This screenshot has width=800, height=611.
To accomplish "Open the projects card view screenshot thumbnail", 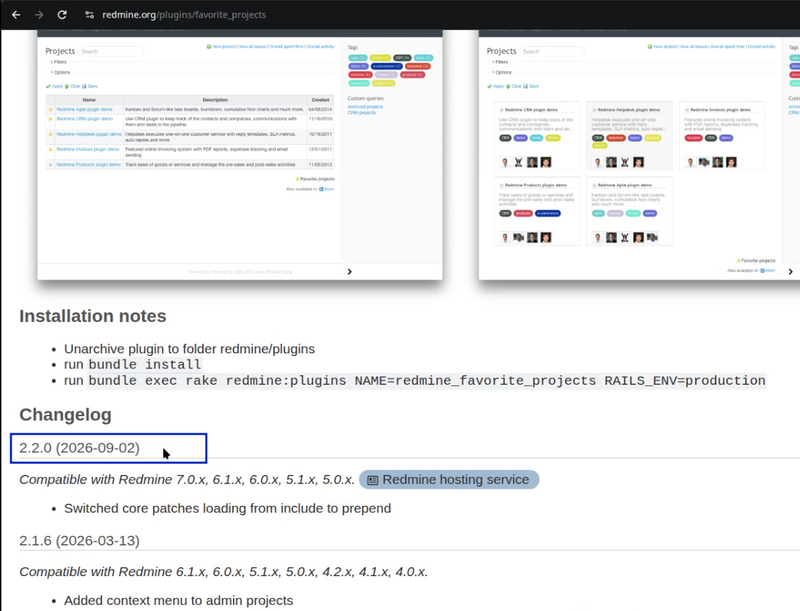I will coord(639,155).
